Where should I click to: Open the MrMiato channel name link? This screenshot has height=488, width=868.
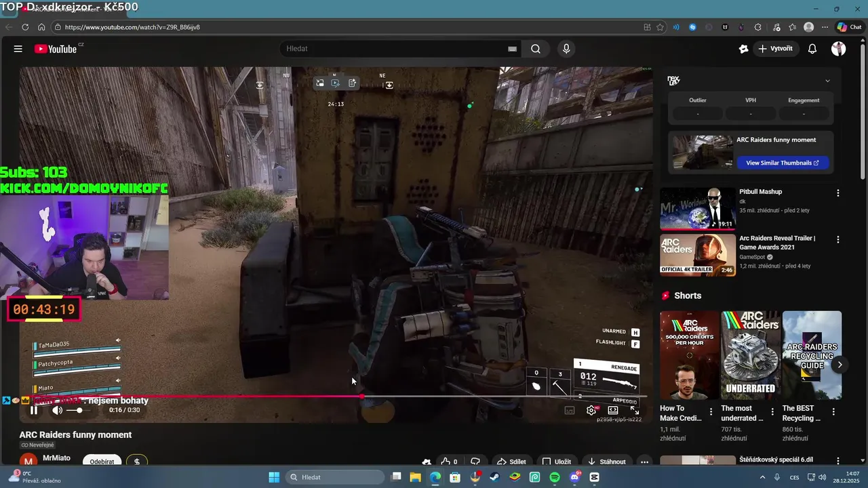56,458
